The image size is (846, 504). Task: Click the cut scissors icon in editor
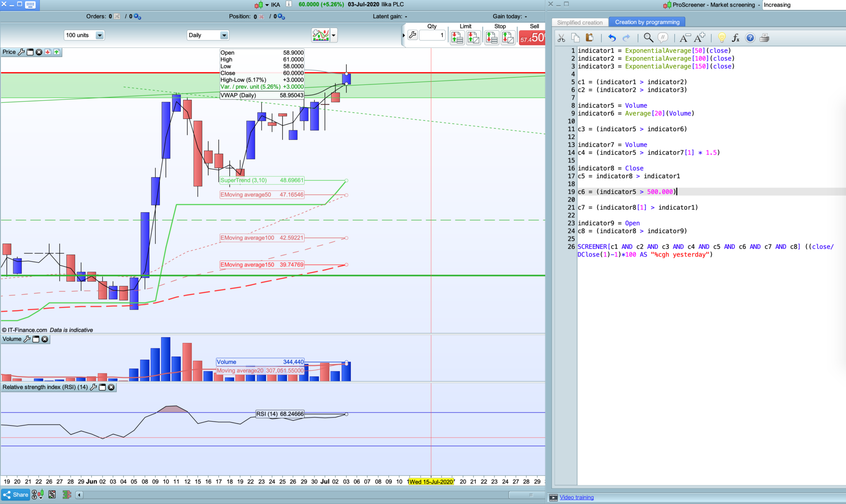pyautogui.click(x=561, y=38)
